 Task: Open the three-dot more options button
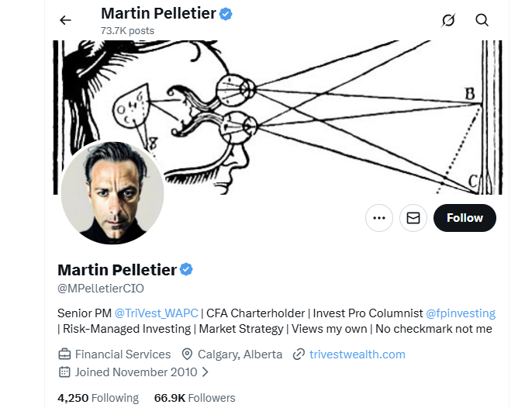click(379, 218)
